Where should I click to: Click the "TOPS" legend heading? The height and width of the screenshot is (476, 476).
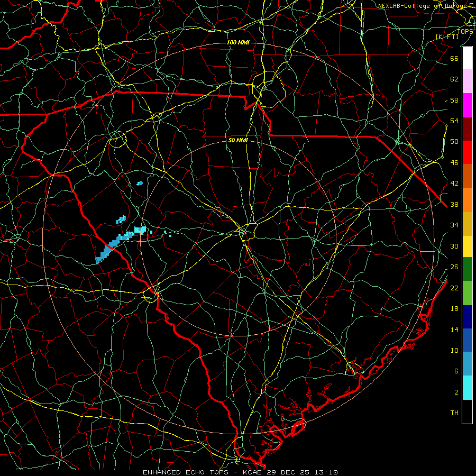(465, 31)
